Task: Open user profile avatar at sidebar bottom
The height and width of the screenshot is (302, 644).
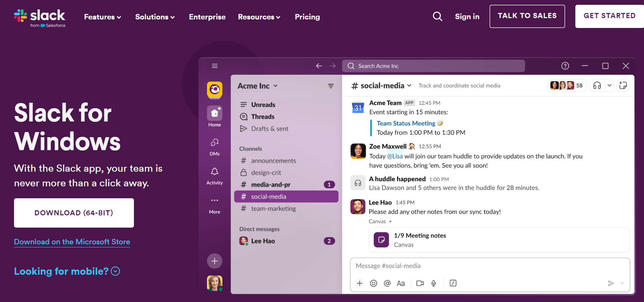Action: coord(215,283)
